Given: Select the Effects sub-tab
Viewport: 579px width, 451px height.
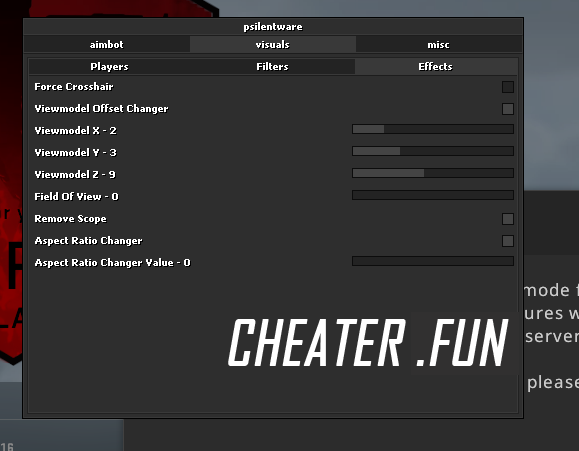Looking at the screenshot, I should tap(435, 66).
